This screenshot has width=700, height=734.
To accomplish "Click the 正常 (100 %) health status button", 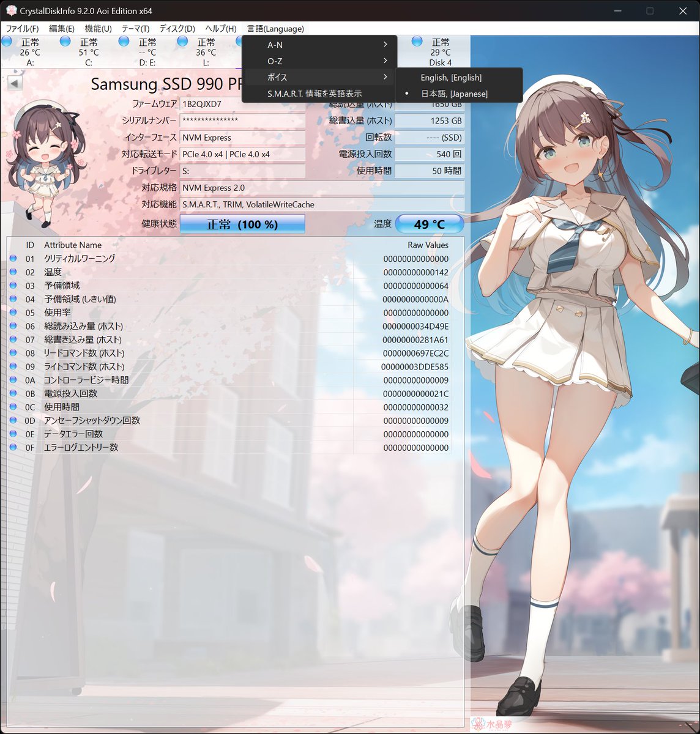I will click(242, 224).
